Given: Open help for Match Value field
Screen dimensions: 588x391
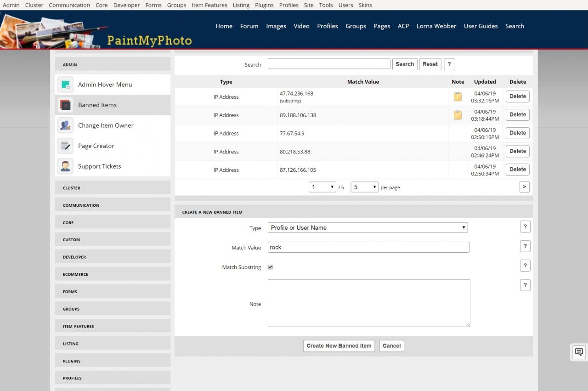Looking at the screenshot, I should (x=525, y=246).
